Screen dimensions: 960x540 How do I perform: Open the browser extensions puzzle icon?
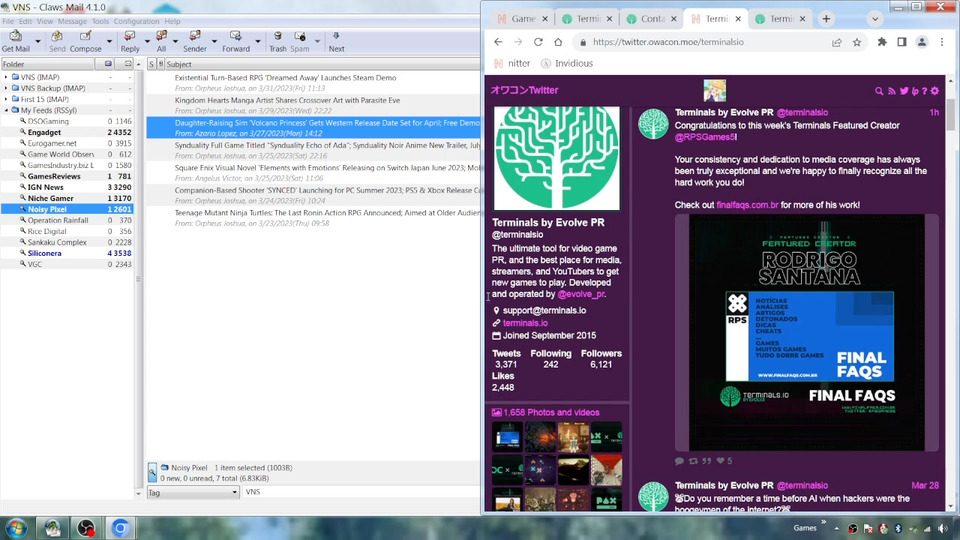coord(882,42)
